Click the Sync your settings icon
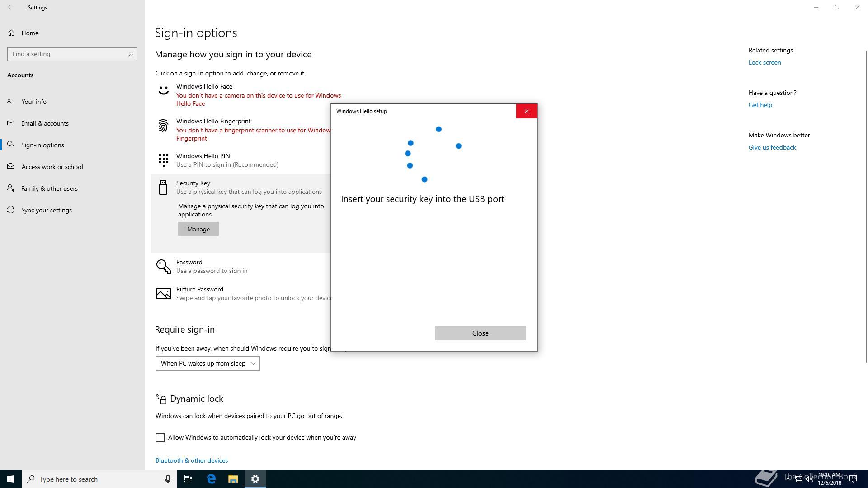The image size is (868, 488). pyautogui.click(x=11, y=210)
